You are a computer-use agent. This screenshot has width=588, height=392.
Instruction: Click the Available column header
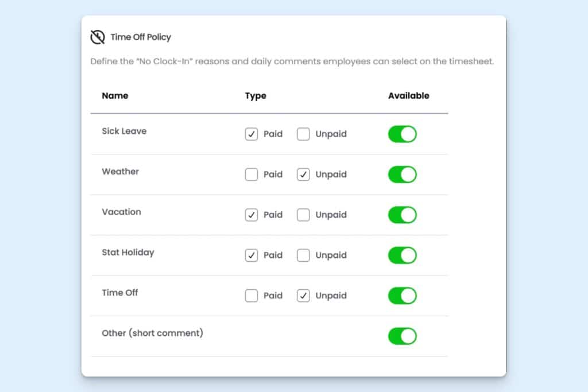408,96
